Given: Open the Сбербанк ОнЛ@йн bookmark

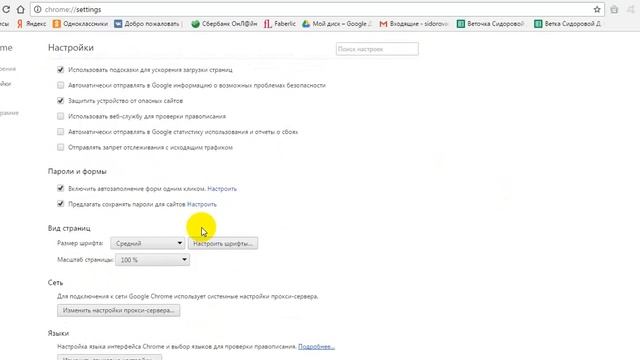Looking at the screenshot, I should pos(224,24).
